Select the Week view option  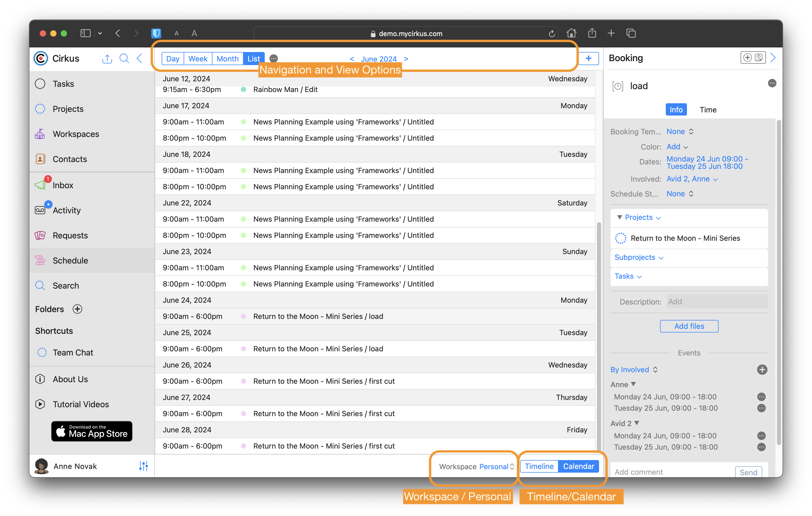click(198, 59)
